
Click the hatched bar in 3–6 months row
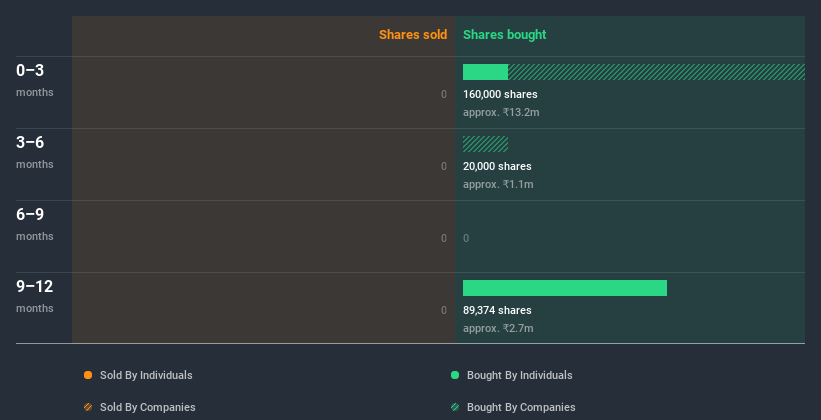(485, 144)
